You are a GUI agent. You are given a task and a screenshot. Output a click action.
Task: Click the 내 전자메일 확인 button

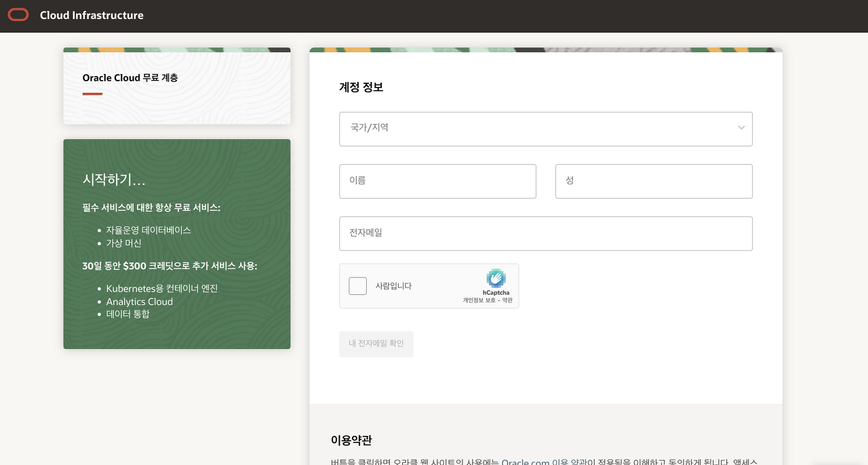pos(376,344)
